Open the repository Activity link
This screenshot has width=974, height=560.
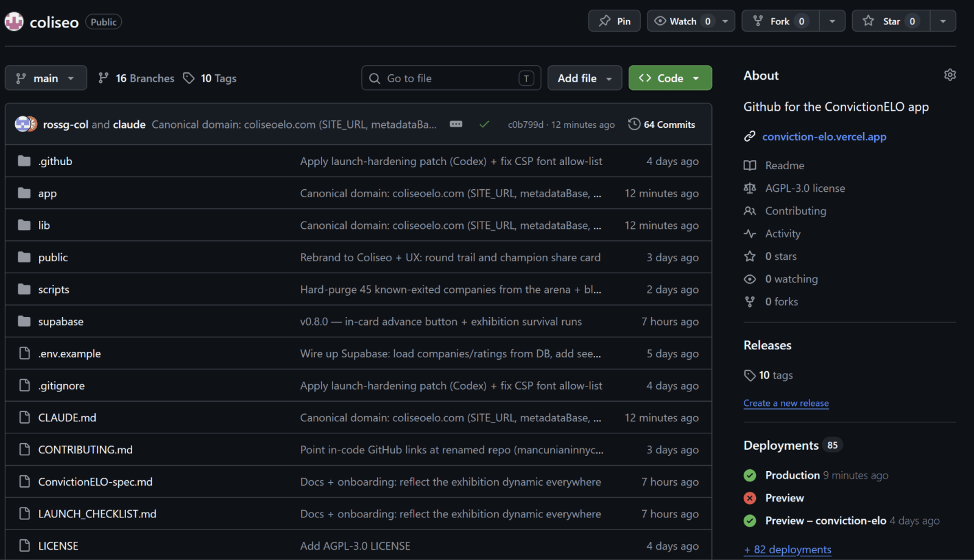783,233
